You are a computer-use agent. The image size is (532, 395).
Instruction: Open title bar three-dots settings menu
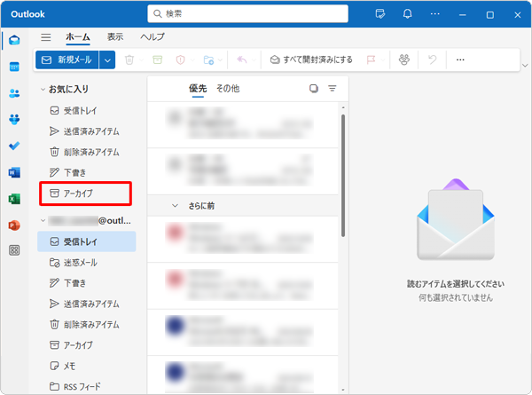click(435, 14)
